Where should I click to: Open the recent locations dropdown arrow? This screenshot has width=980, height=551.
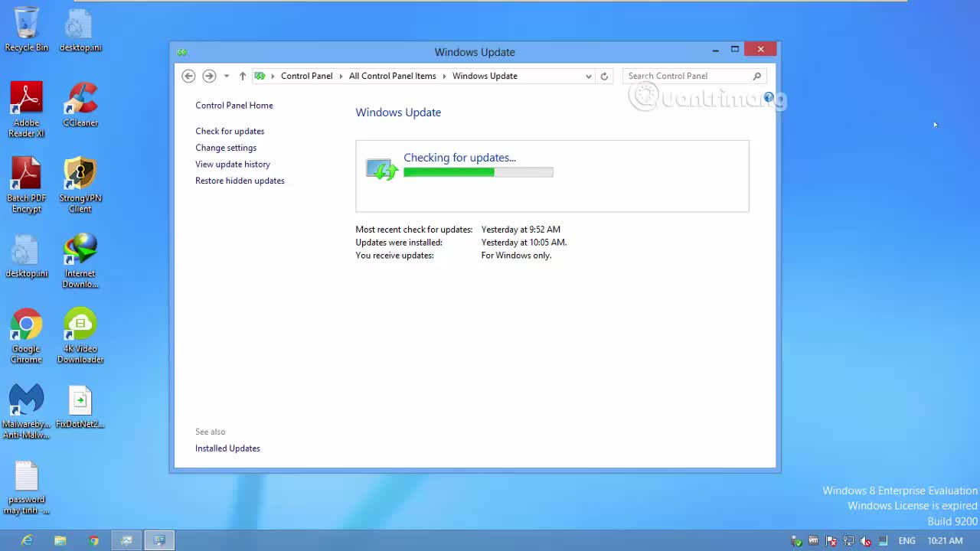coord(227,76)
